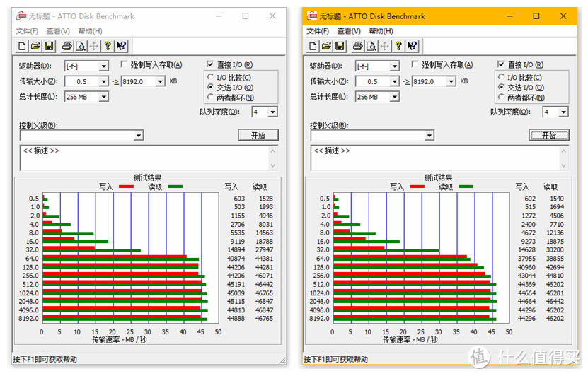
Task: Open 帮助(H) menu in right window
Action: tap(381, 30)
